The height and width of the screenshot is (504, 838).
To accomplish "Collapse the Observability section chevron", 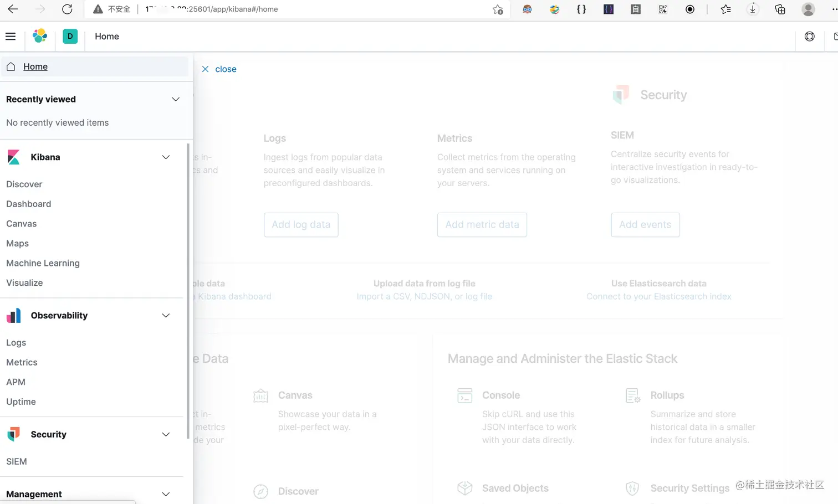I will (166, 316).
